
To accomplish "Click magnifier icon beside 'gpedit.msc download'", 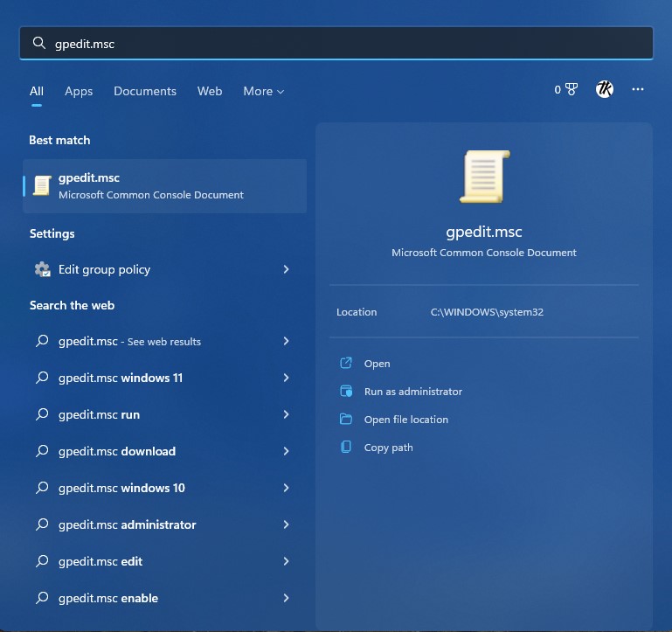I will click(x=42, y=451).
